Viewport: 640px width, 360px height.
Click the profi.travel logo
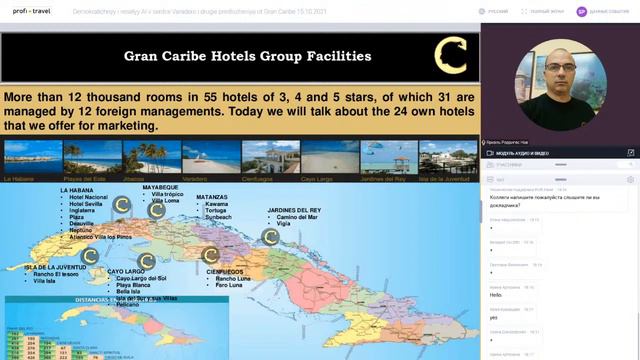[31, 11]
